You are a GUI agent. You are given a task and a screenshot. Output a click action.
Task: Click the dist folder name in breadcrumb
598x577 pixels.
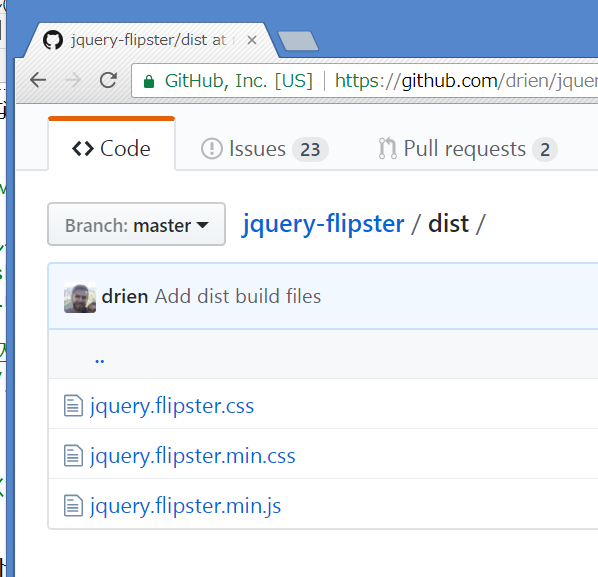(448, 223)
